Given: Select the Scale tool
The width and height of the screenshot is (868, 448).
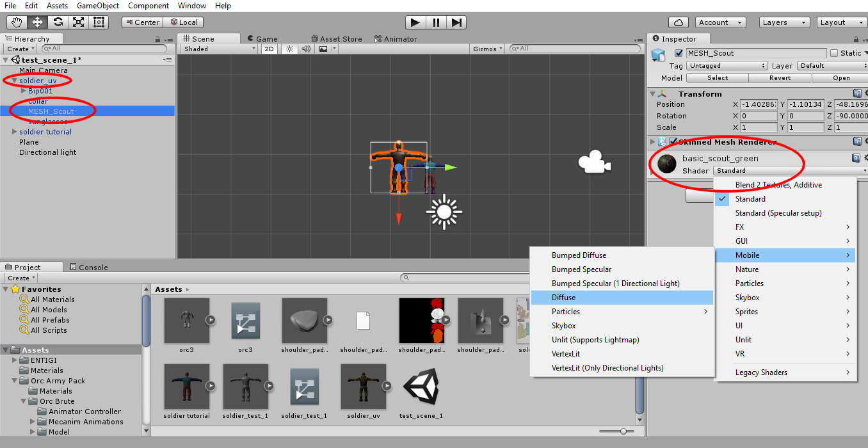Looking at the screenshot, I should [x=77, y=22].
